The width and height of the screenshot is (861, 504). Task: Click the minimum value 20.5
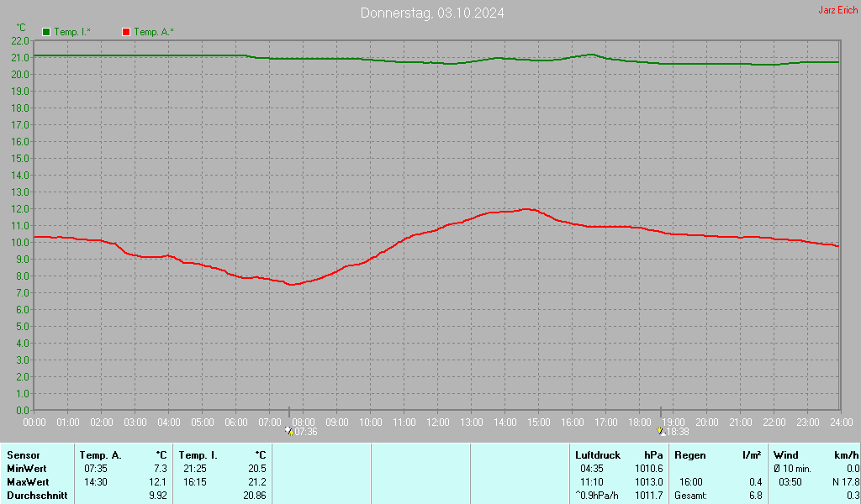pyautogui.click(x=257, y=469)
